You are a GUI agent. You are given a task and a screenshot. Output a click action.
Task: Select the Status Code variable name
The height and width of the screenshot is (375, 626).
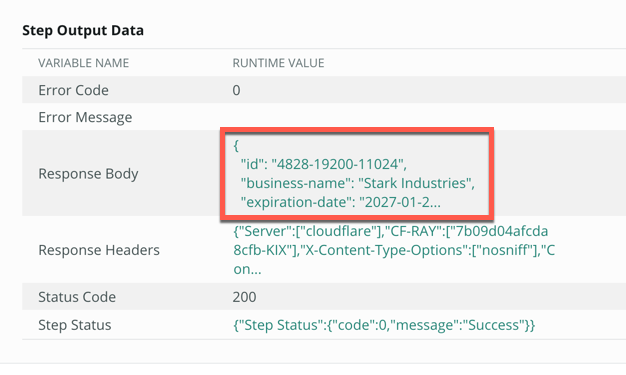pyautogui.click(x=77, y=297)
